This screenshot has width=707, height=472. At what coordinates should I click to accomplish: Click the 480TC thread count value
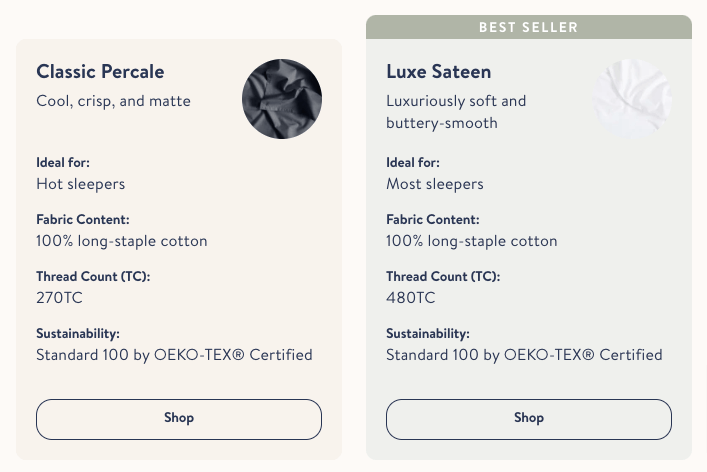pyautogui.click(x=412, y=297)
